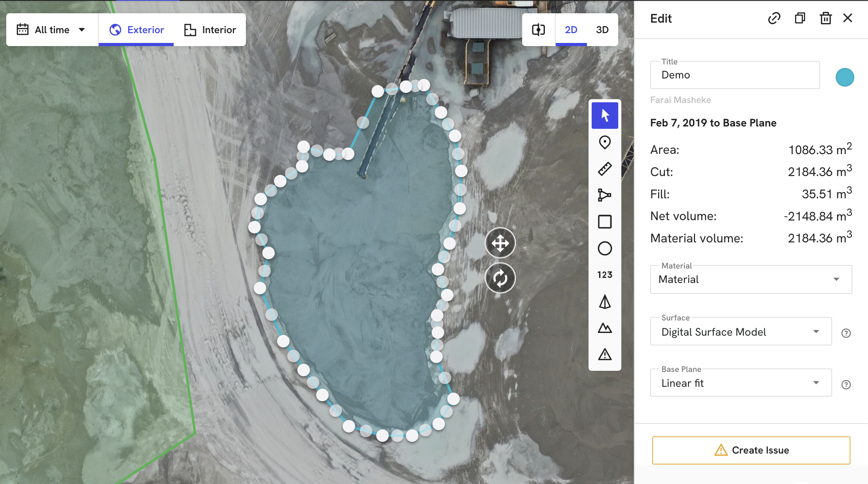Click the Title input field
Screen dimensions: 868x484
735,75
